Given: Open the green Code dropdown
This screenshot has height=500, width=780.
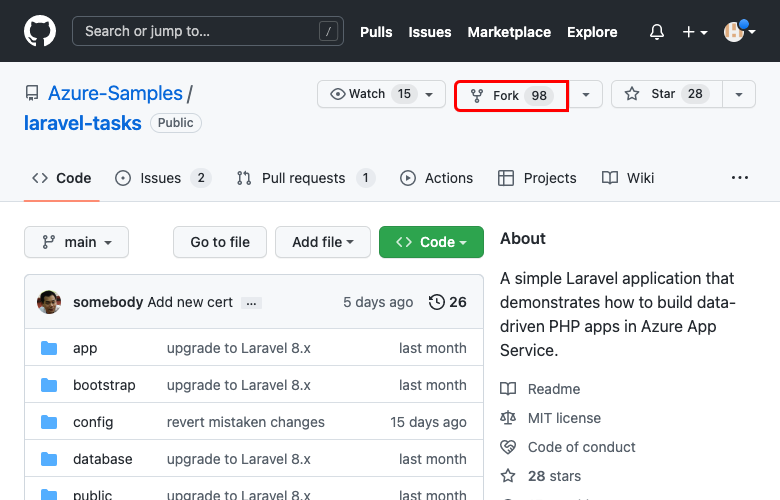Looking at the screenshot, I should pyautogui.click(x=431, y=242).
